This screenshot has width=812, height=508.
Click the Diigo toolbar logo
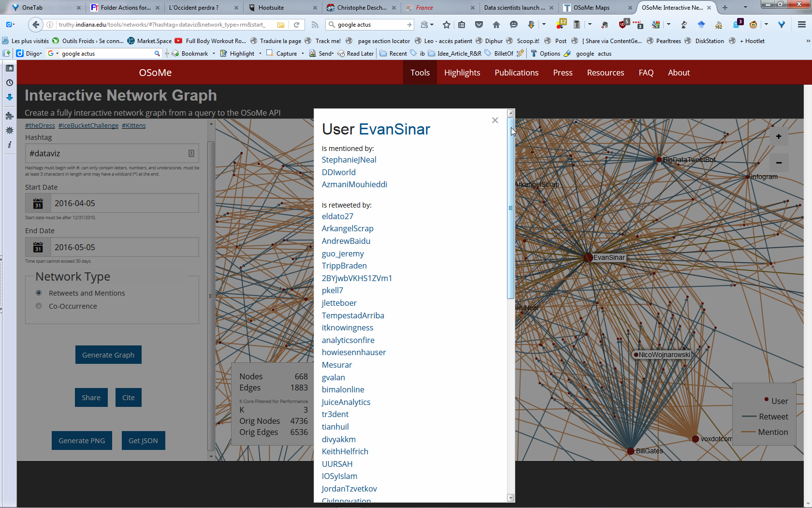(20, 53)
